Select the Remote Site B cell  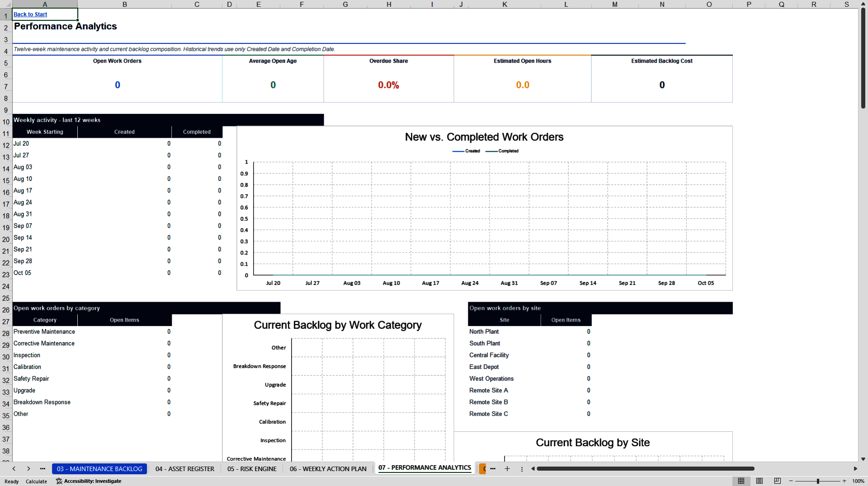pyautogui.click(x=504, y=402)
